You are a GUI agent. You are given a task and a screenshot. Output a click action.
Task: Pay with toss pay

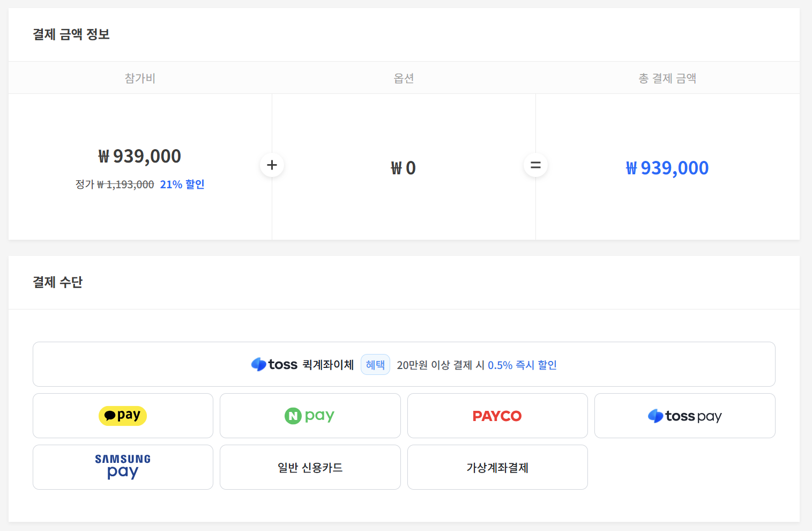tap(684, 416)
